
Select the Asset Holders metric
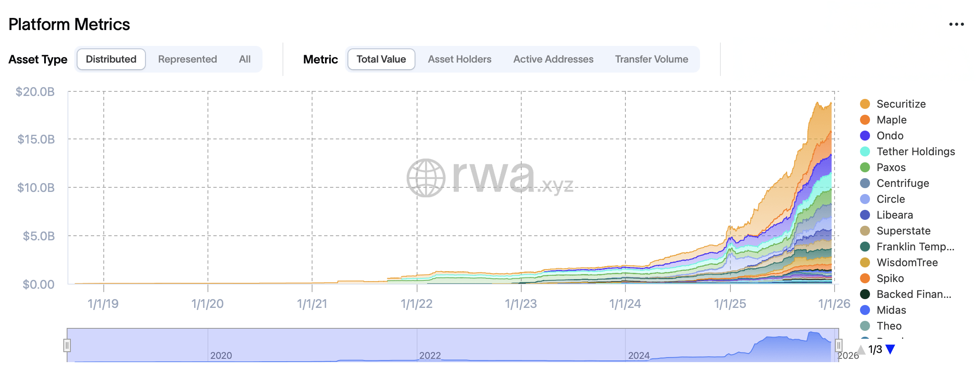click(x=460, y=59)
